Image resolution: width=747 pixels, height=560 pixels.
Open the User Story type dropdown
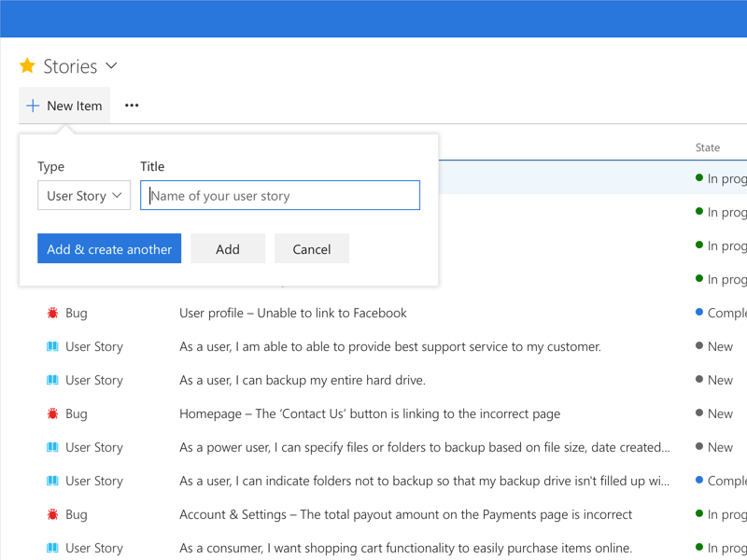[x=84, y=196]
